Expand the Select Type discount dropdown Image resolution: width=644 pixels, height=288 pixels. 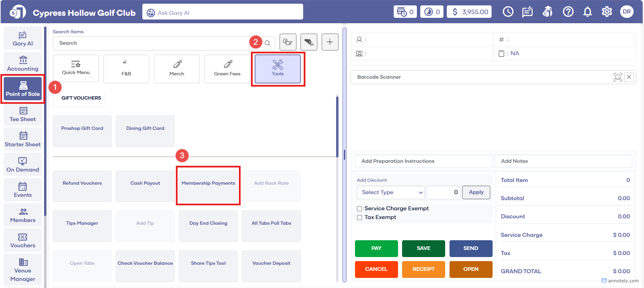390,192
